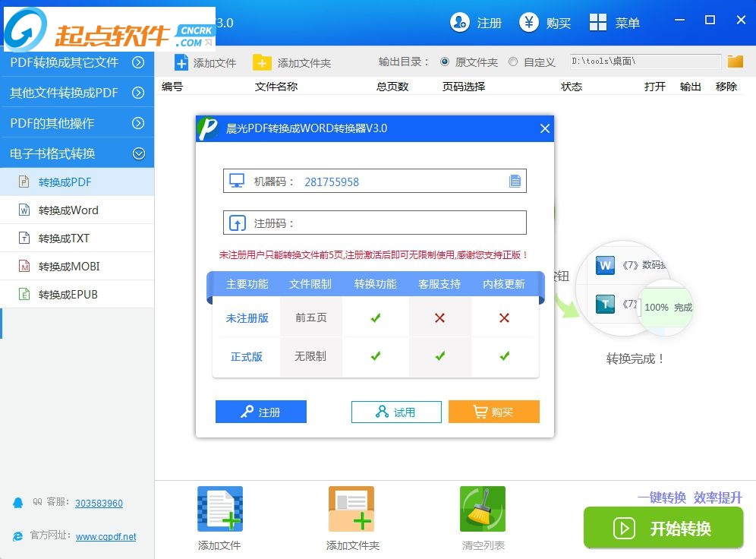756x559 pixels.
Task: Click the register user icon in title bar
Action: coord(459,22)
